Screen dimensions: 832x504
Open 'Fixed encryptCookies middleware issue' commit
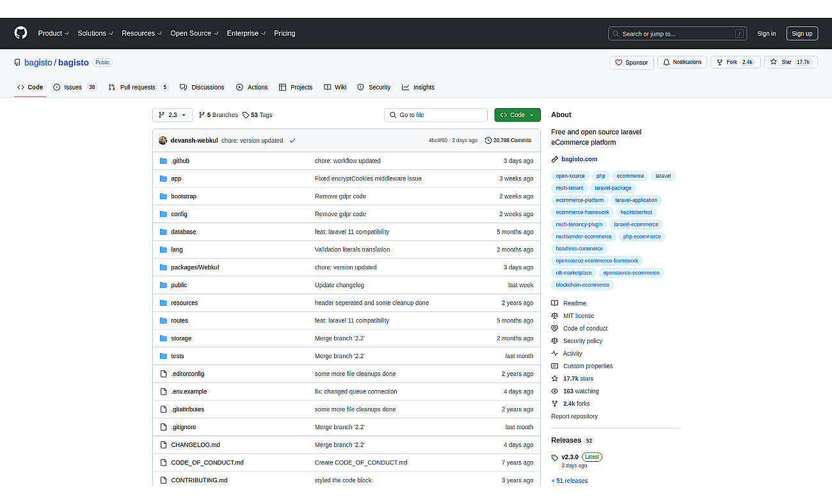(x=368, y=178)
